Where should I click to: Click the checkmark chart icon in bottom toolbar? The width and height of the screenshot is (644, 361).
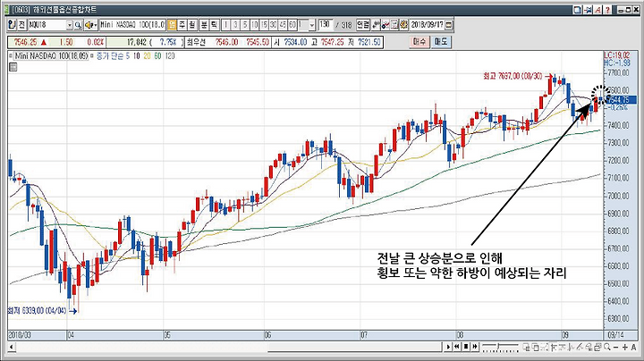click(544, 347)
